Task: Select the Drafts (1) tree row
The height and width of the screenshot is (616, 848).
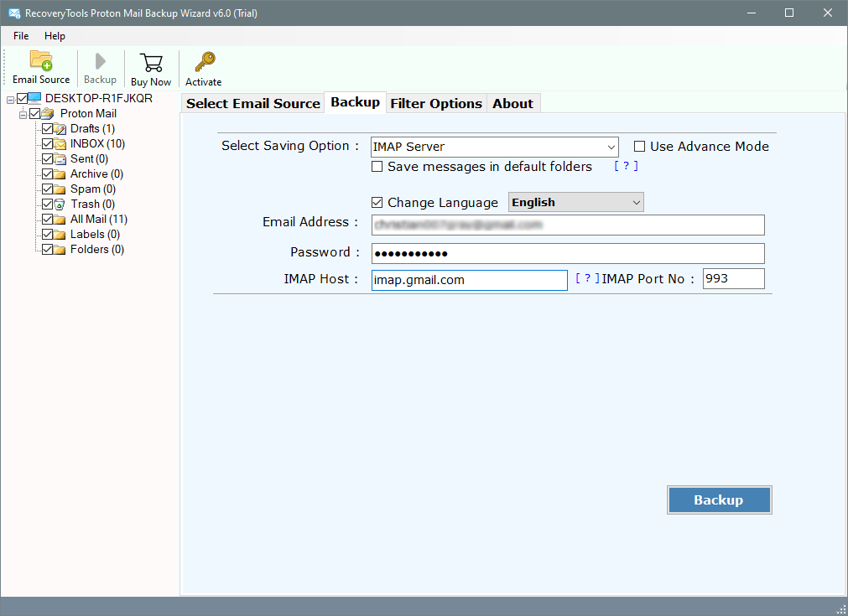Action: [x=92, y=128]
